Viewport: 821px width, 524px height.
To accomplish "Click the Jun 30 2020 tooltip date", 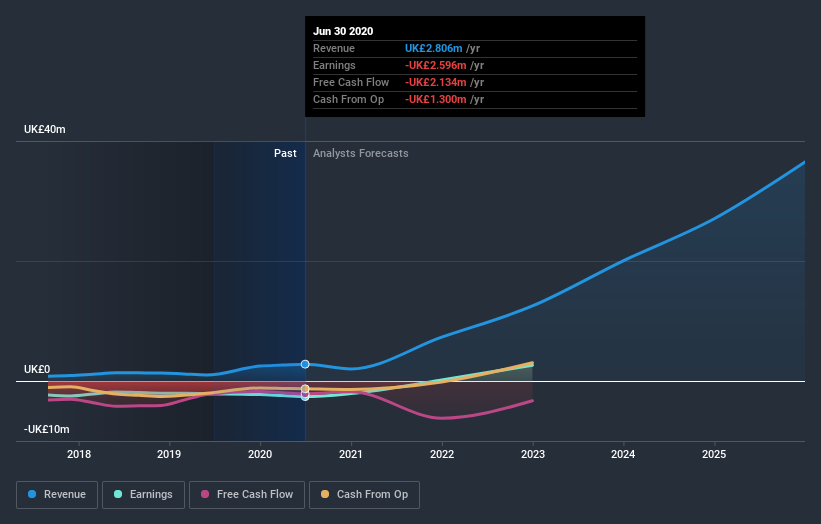I will 343,31.
